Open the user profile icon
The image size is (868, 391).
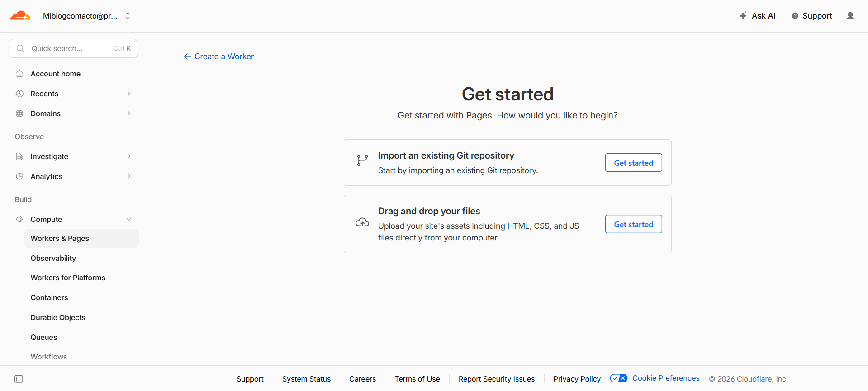[850, 16]
